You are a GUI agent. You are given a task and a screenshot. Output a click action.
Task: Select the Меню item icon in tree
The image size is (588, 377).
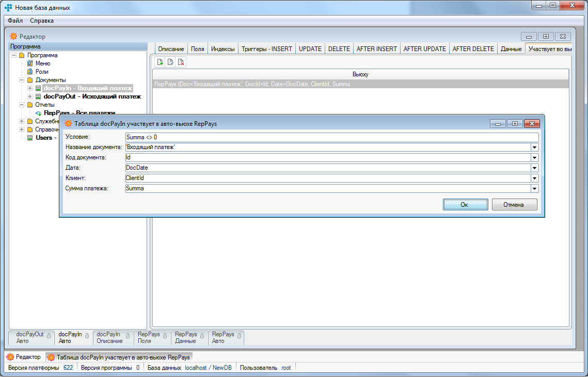[x=30, y=63]
